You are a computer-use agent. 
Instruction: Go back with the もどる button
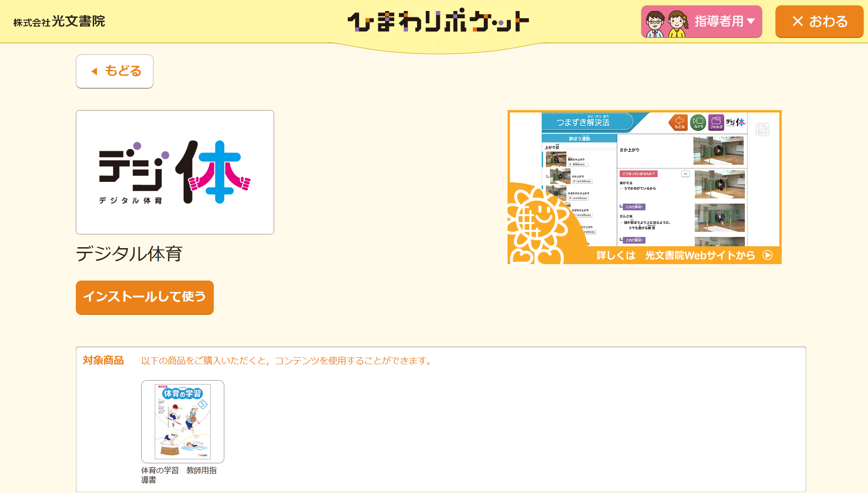115,71
